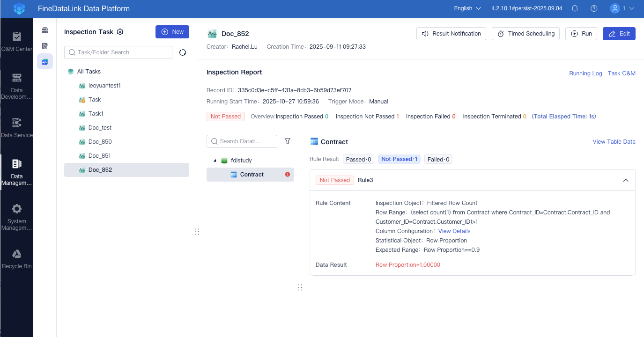This screenshot has width=644, height=337.
Task: Filter rule results by Failed·0
Action: coord(438,159)
